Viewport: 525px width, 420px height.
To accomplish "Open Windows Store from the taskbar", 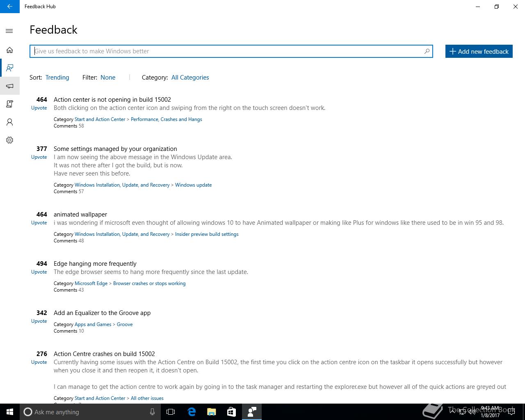I will (231, 412).
